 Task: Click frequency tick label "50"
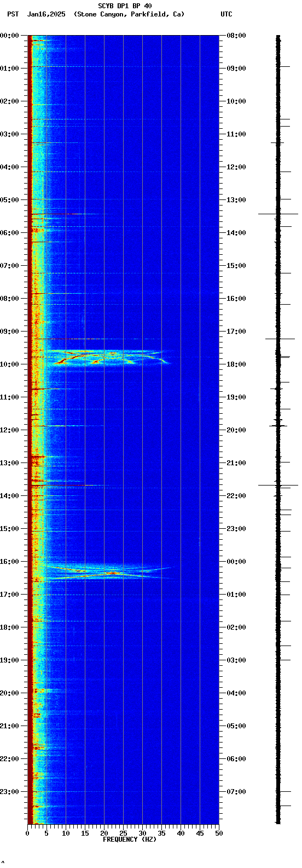click(x=219, y=833)
